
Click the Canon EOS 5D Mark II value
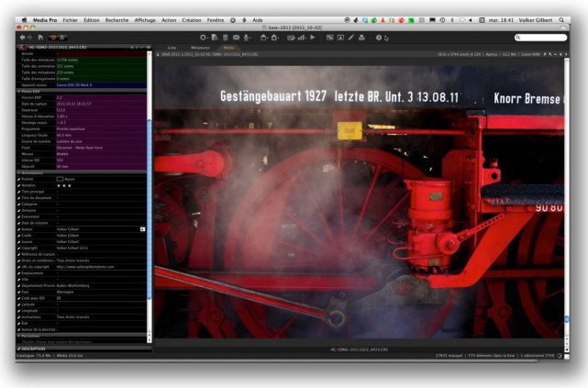coord(74,85)
